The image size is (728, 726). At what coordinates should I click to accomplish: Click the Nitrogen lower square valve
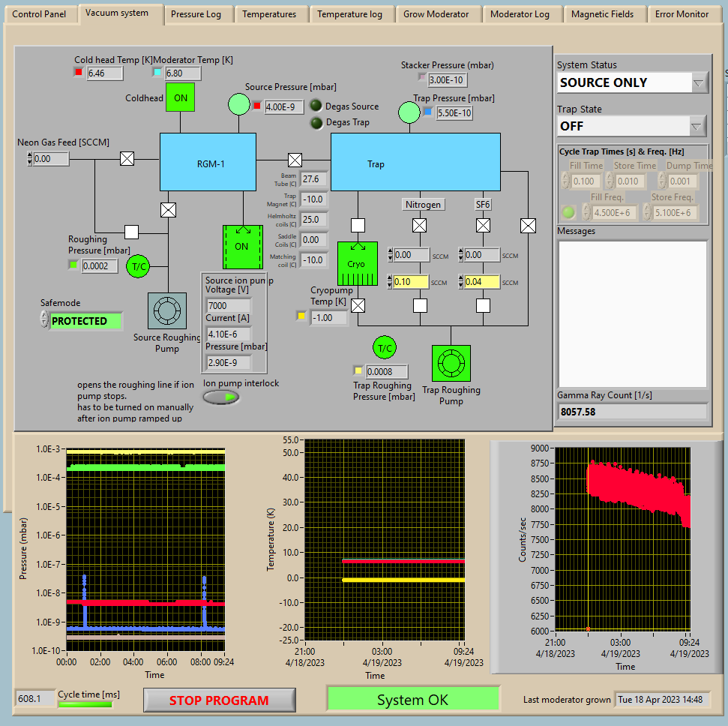click(x=420, y=306)
